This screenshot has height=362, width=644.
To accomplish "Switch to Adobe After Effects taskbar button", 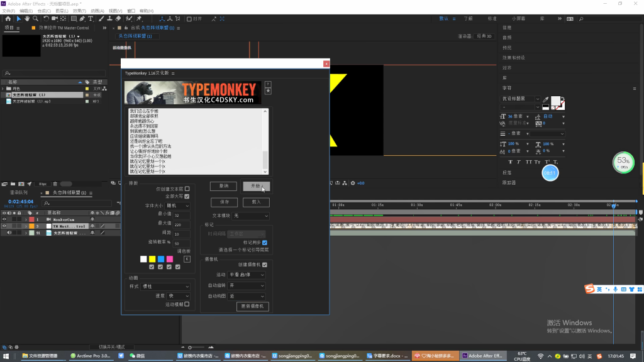I will point(482,356).
